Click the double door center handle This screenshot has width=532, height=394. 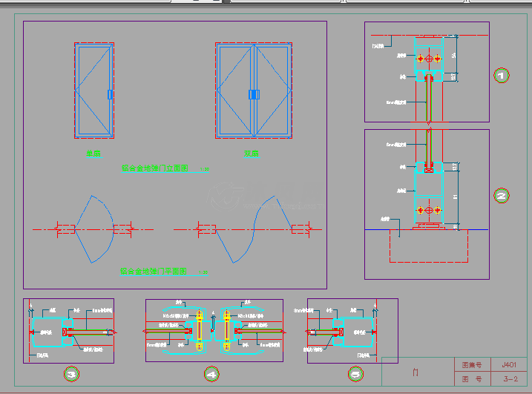coord(254,94)
